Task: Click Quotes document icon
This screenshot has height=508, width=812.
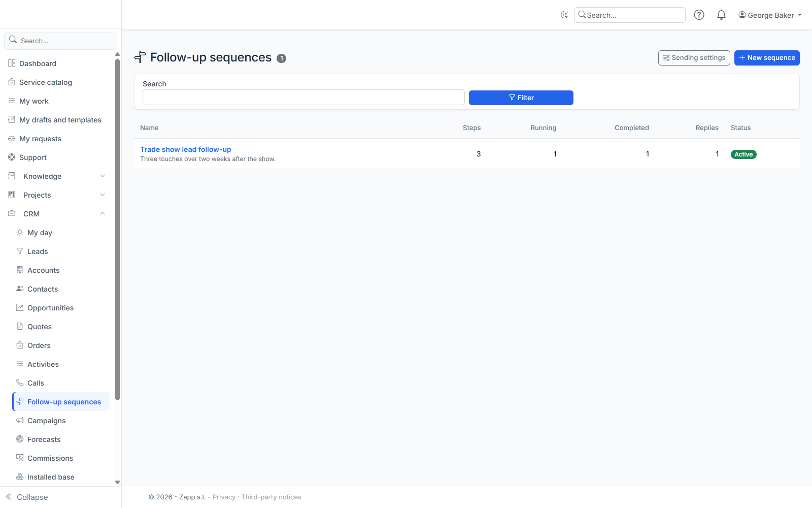Action: click(x=20, y=326)
